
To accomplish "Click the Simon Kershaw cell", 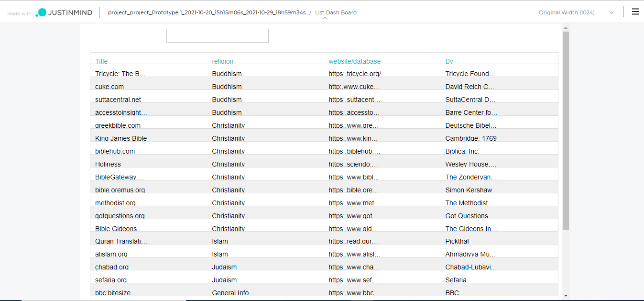I will click(469, 190).
